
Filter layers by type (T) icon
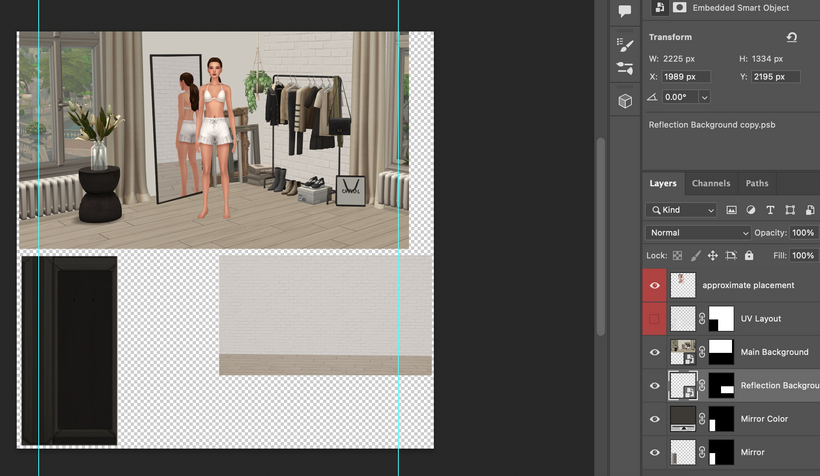(x=770, y=210)
